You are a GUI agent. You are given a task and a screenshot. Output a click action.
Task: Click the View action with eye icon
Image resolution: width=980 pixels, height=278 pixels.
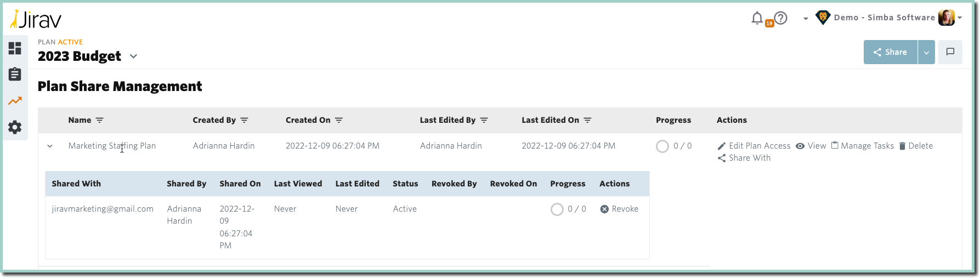coord(811,146)
